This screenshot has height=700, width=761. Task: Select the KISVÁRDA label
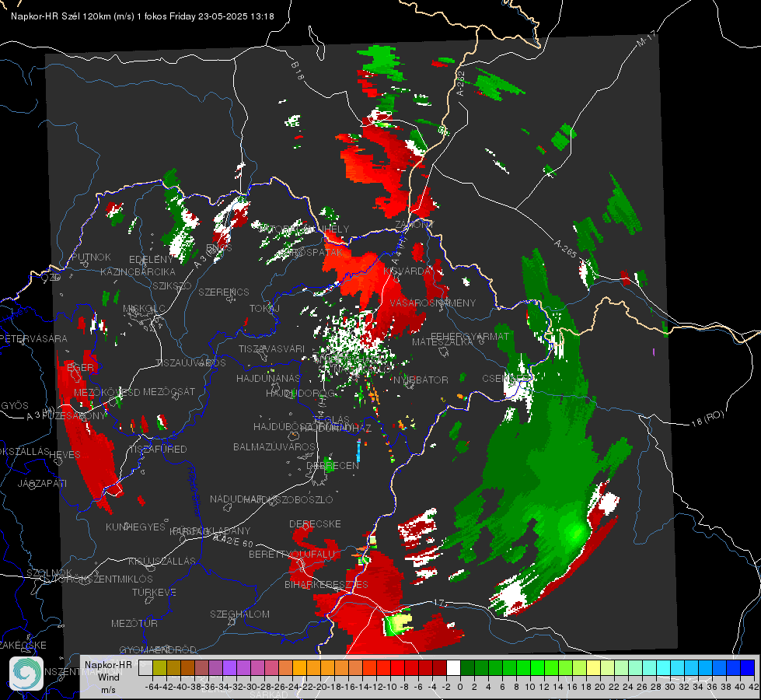tap(407, 271)
